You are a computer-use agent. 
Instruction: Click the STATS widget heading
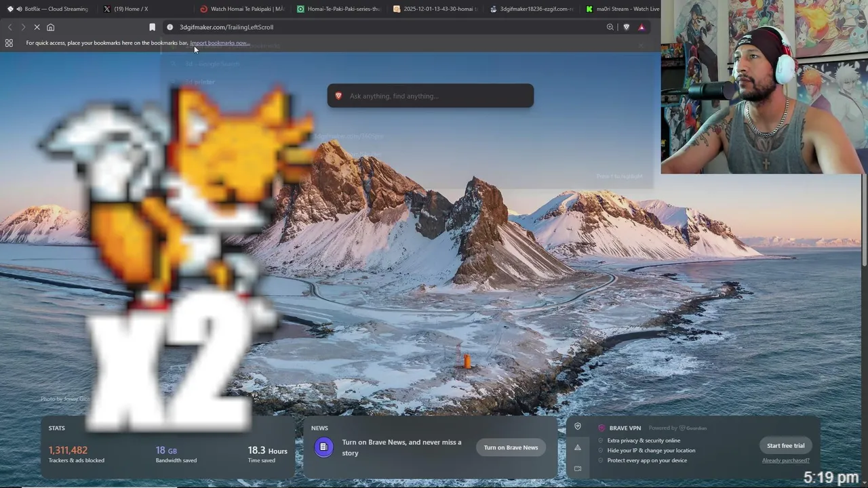57,428
